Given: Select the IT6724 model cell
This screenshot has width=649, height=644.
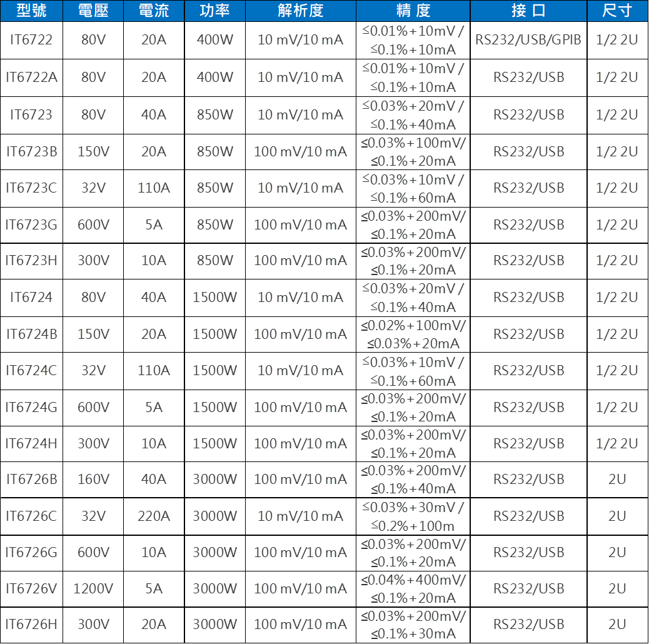Looking at the screenshot, I should 31,297.
